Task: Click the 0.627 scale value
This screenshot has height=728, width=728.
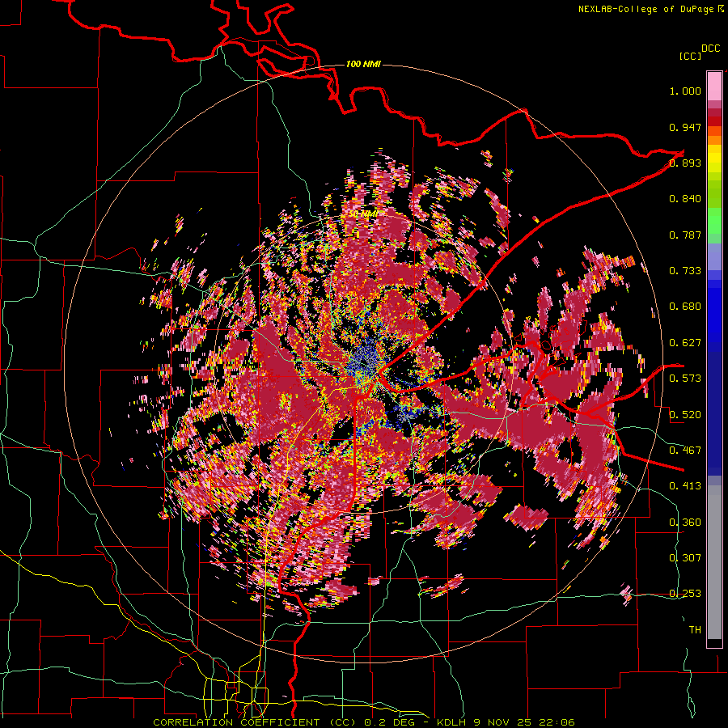Action: [685, 343]
